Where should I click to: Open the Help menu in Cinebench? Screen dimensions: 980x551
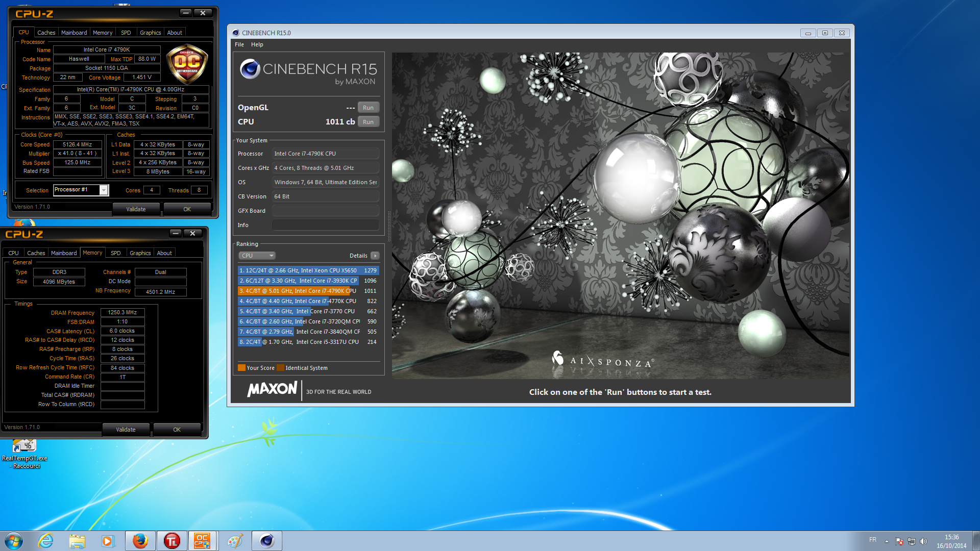pyautogui.click(x=257, y=44)
